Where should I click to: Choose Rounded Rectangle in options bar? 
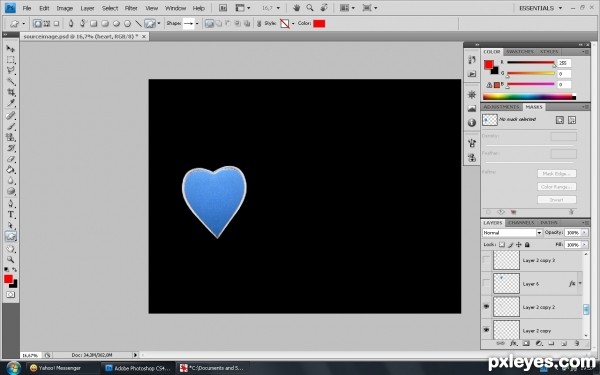105,24
